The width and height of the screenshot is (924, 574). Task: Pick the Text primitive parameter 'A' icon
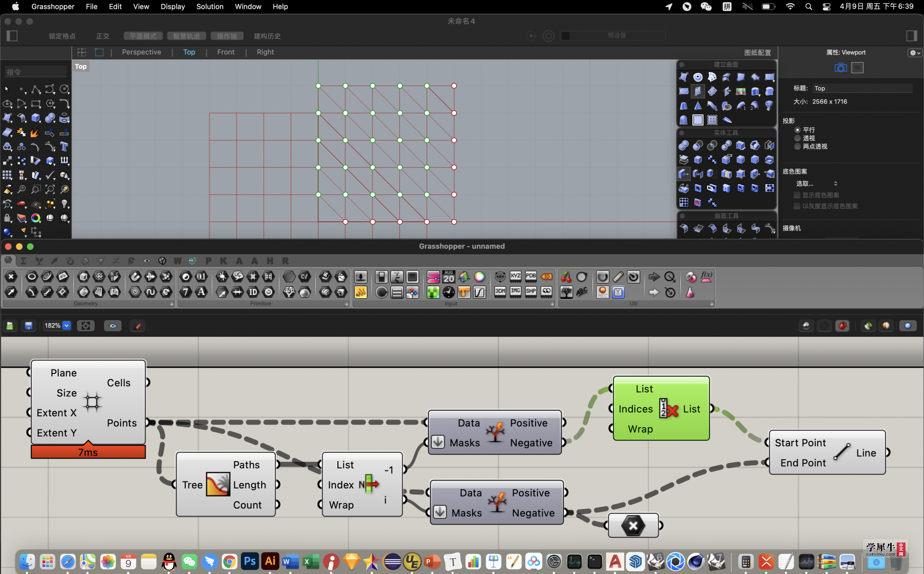pyautogui.click(x=201, y=292)
